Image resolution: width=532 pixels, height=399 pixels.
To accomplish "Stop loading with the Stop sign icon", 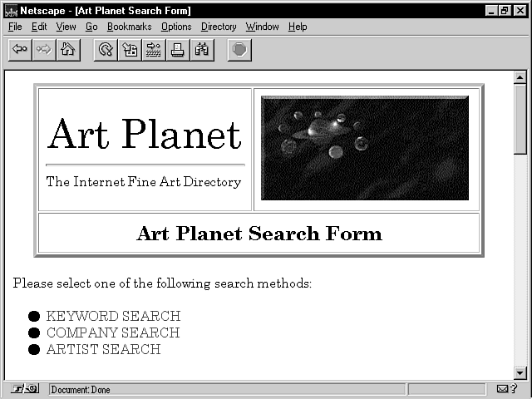I will point(239,50).
